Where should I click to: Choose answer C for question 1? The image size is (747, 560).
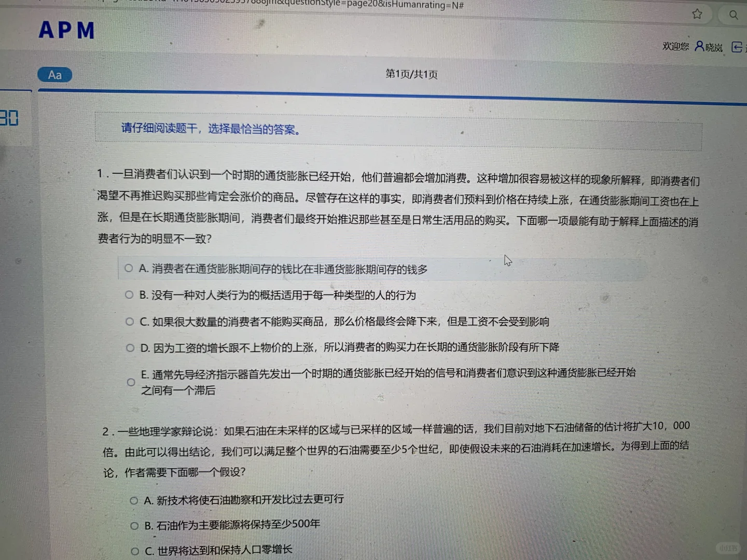coord(129,320)
